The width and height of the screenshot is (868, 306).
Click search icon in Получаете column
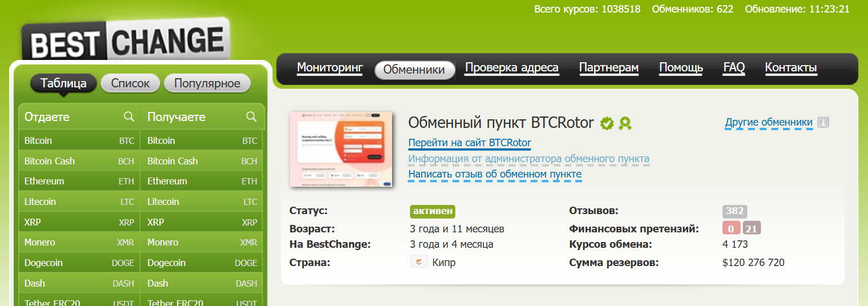251,116
